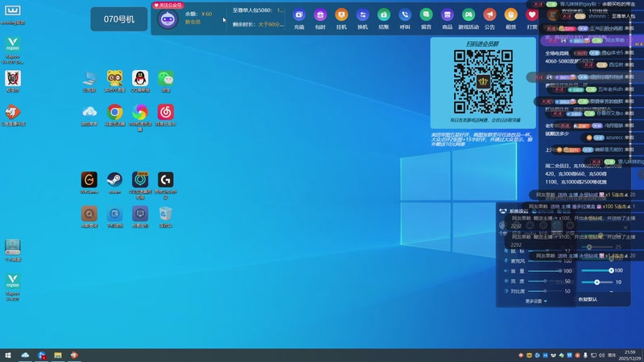This screenshot has width=644, height=362.
Task: Adjust the 音量 volume slider
Action: pos(545,271)
